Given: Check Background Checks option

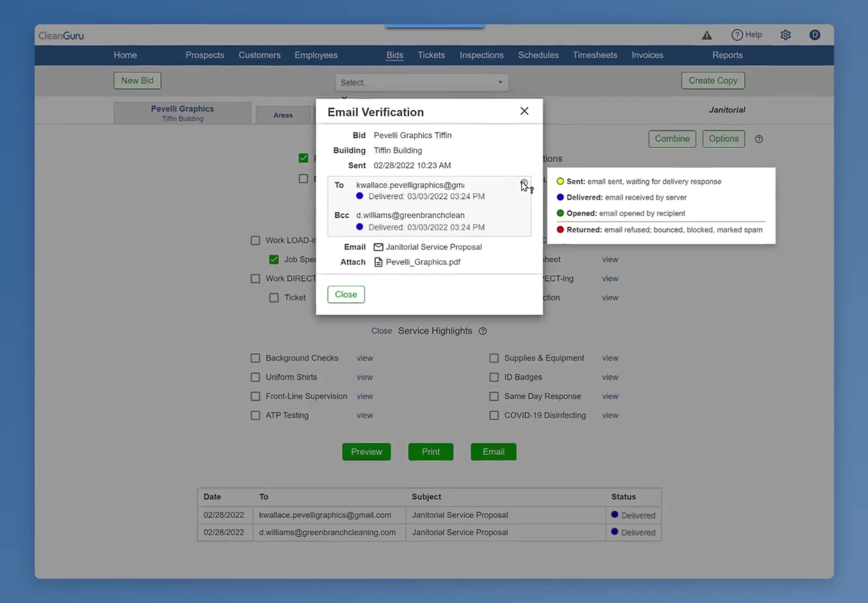Looking at the screenshot, I should (x=256, y=358).
